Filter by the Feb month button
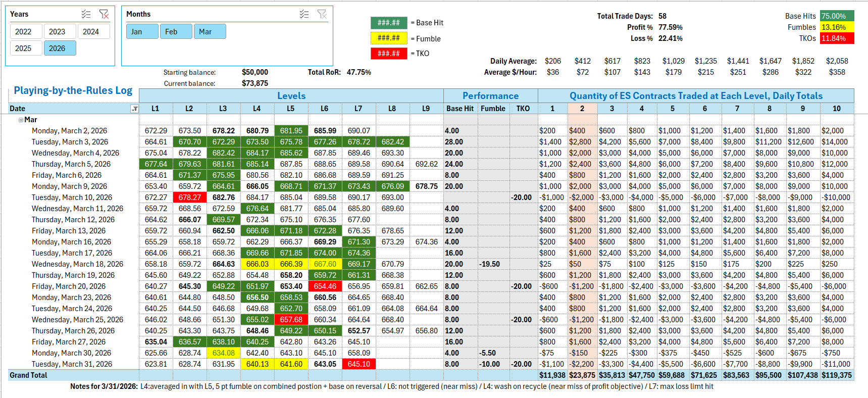 coord(176,31)
